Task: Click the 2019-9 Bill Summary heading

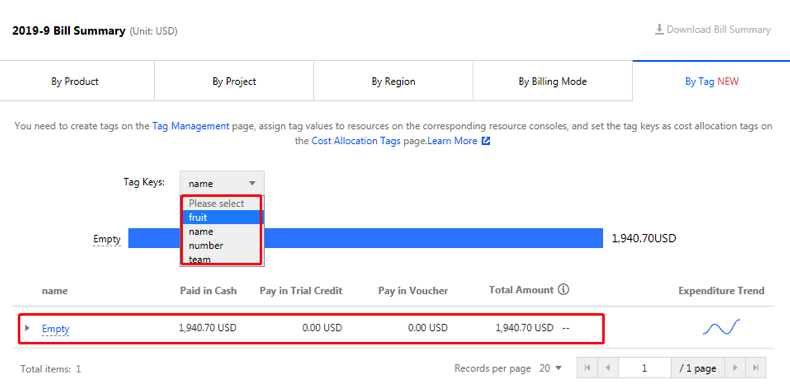Action: [x=69, y=31]
